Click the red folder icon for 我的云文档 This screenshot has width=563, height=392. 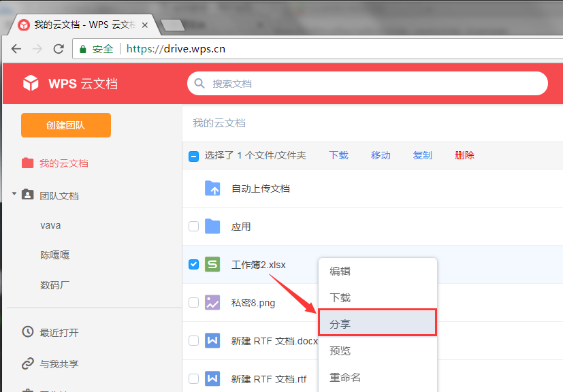tap(28, 163)
